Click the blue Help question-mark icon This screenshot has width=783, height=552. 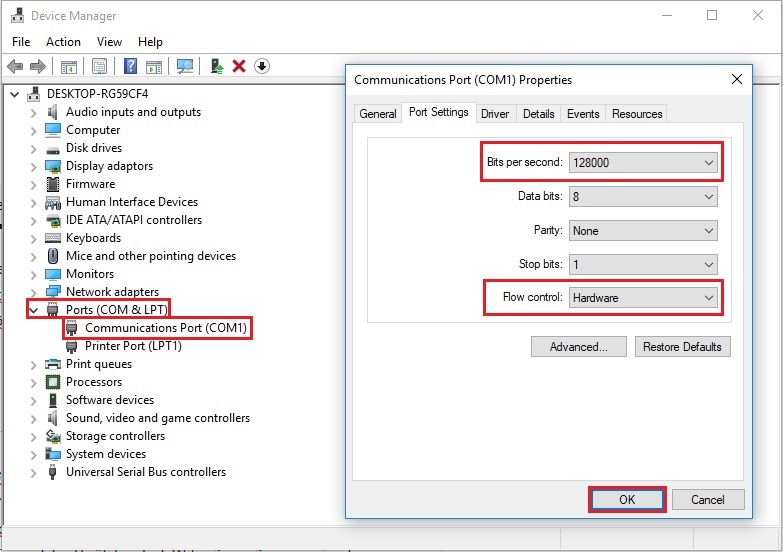tap(130, 66)
